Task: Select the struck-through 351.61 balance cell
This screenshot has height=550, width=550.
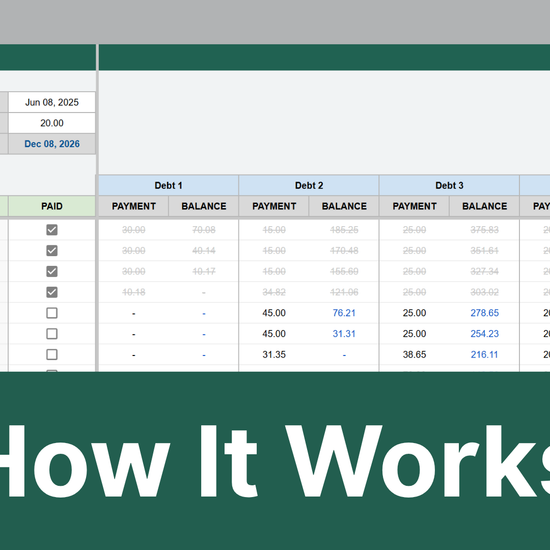Action: coord(484,250)
